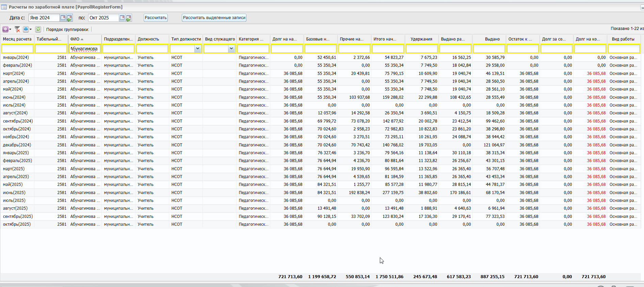Click the printer icon in toolbar
This screenshot has width=644, height=287.
click(x=26, y=29)
